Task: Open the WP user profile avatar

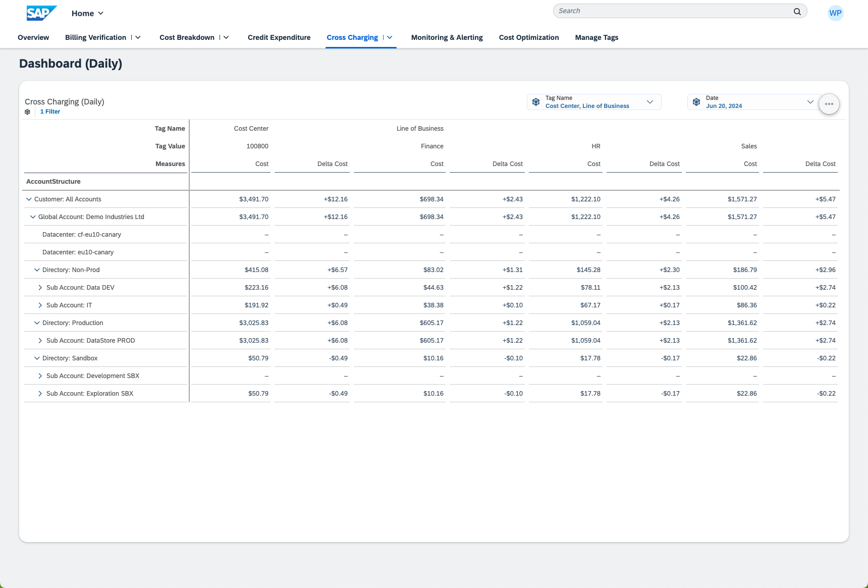Action: [835, 13]
